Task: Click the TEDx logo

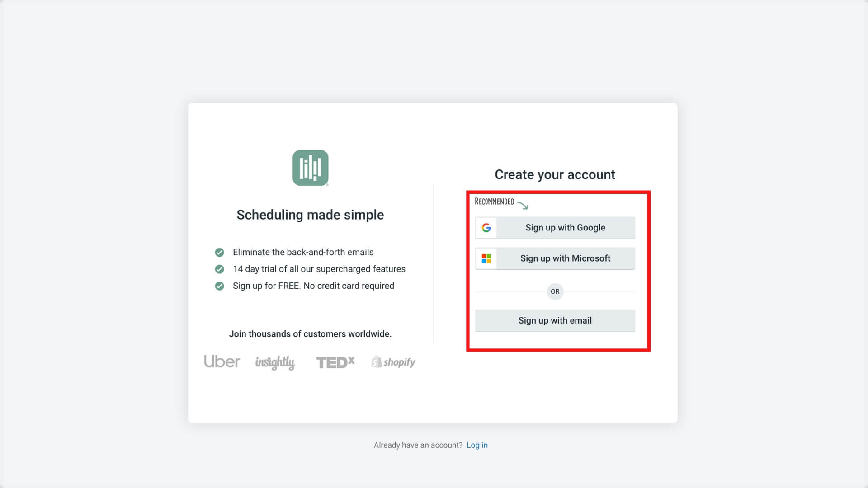Action: pos(335,362)
